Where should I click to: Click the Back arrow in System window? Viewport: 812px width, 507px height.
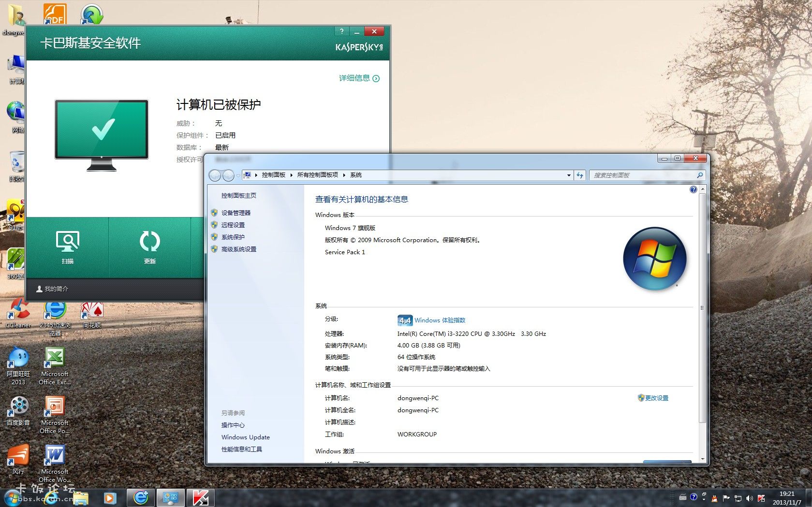(215, 175)
